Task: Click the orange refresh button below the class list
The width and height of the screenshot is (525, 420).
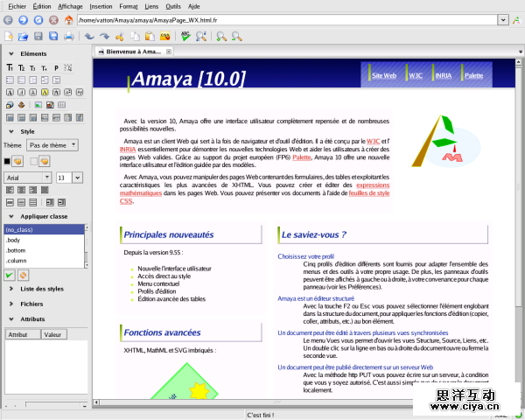Action: (23, 276)
